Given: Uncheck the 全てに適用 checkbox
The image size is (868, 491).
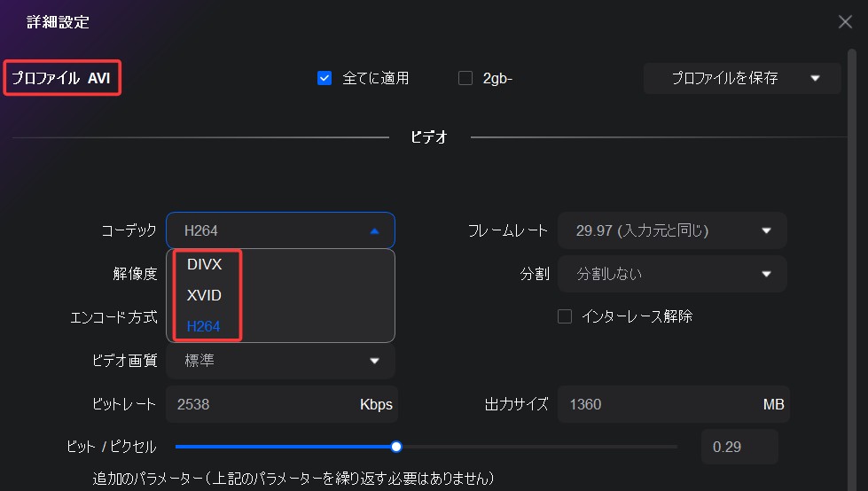Looking at the screenshot, I should (325, 78).
